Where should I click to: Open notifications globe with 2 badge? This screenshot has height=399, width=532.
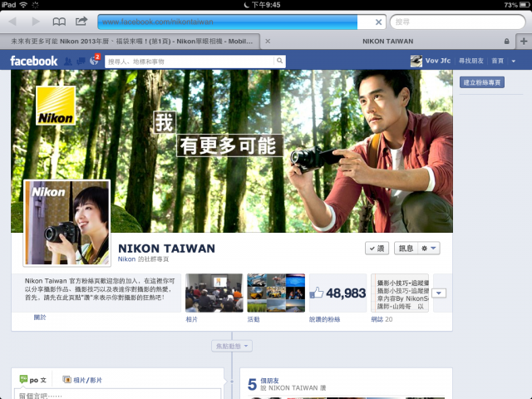94,61
